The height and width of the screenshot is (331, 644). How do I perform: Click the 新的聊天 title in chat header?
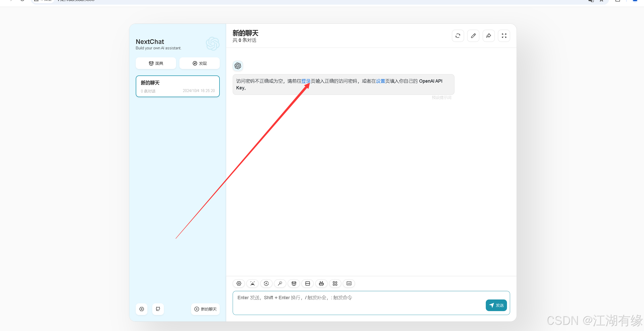[245, 33]
